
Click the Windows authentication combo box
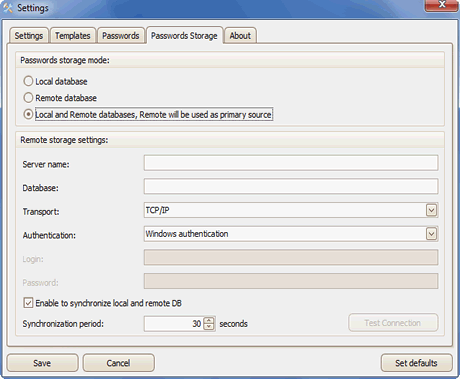click(x=291, y=234)
